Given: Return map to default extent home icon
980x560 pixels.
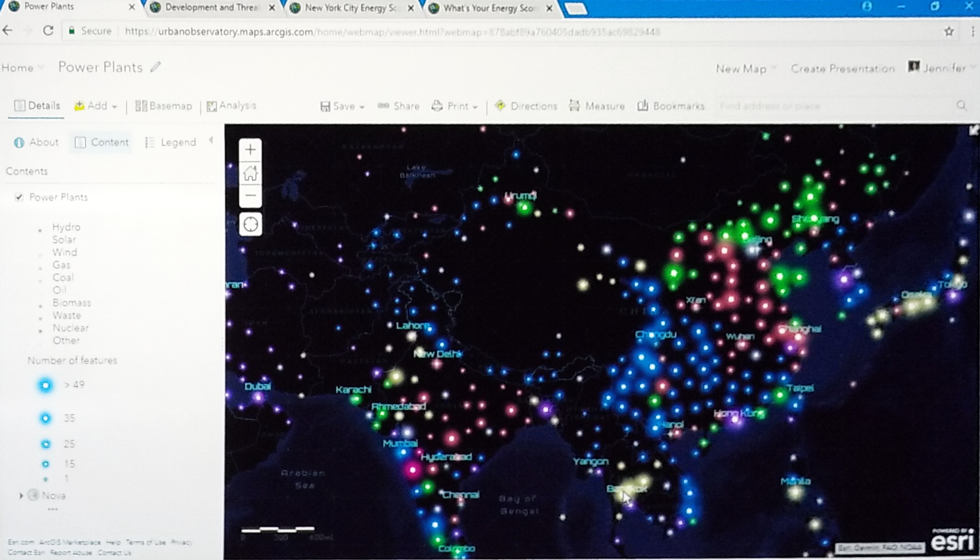Looking at the screenshot, I should pos(250,173).
